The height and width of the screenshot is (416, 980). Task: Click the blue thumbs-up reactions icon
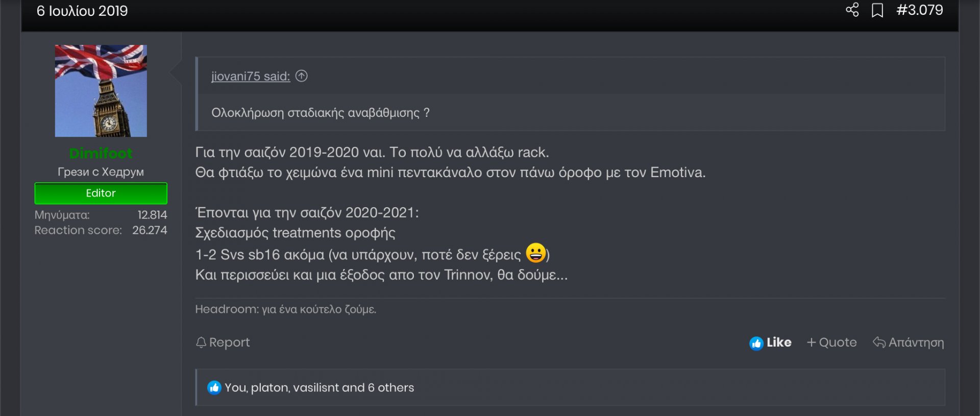pyautogui.click(x=214, y=388)
